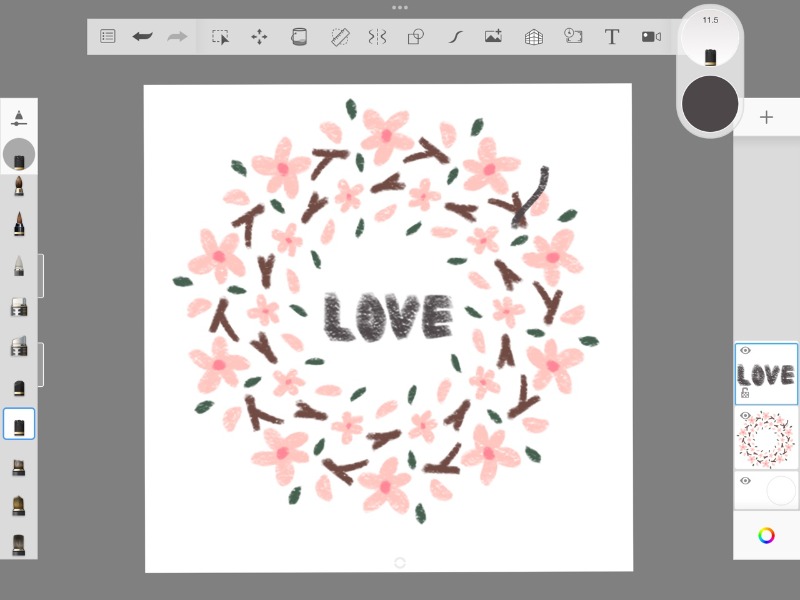Hide the flower wreath layer via eye icon

[x=745, y=415]
